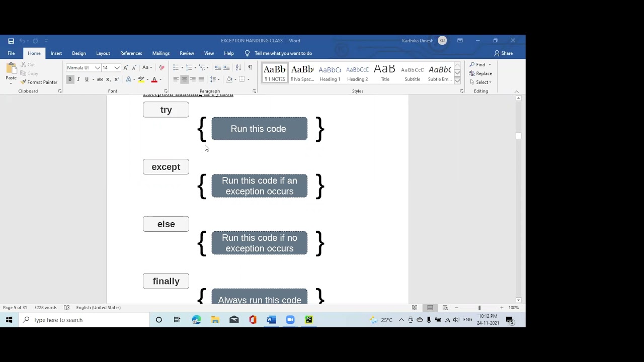Switch to the References tab
Screen dimensions: 644x362
click(131, 53)
